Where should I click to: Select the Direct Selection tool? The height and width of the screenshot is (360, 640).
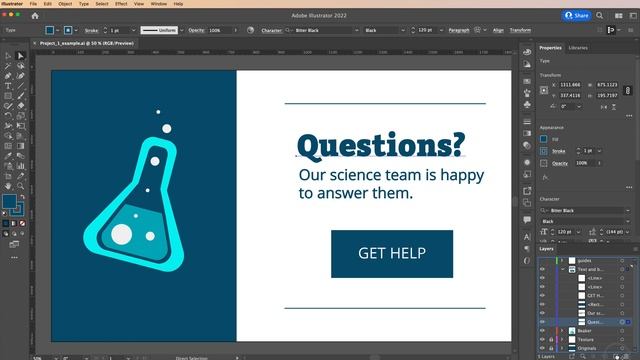pos(20,56)
